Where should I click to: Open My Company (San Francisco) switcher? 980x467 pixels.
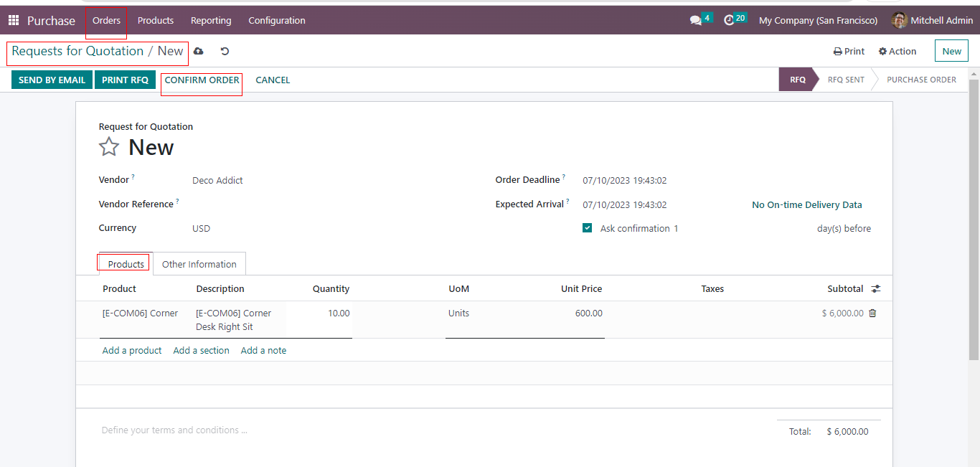point(818,21)
